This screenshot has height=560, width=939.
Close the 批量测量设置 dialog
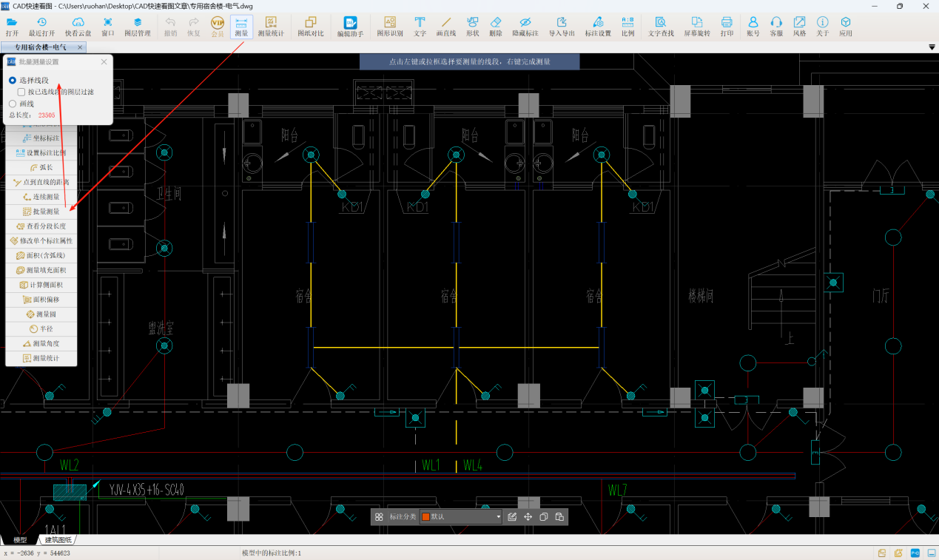(x=104, y=62)
